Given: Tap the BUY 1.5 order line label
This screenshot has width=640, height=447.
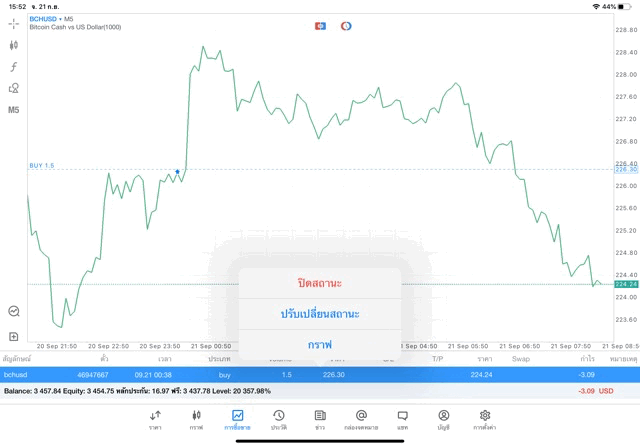Looking at the screenshot, I should click(x=42, y=165).
